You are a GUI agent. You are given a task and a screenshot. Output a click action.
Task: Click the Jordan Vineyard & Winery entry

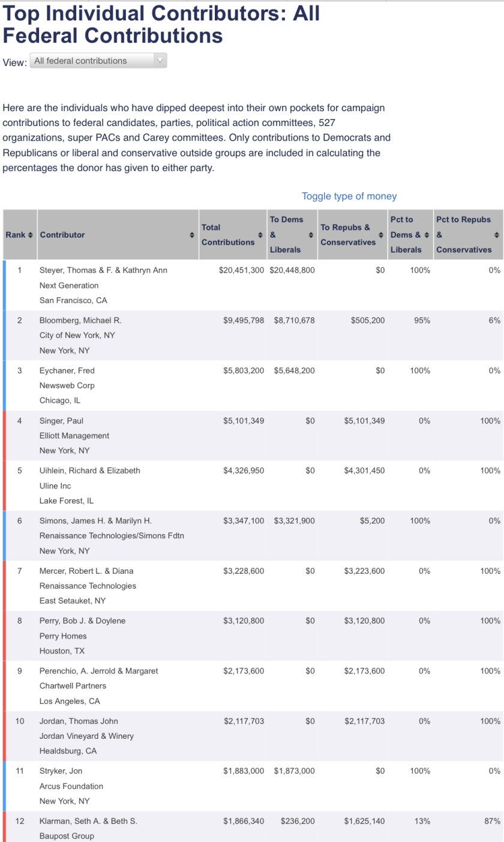coord(86,736)
